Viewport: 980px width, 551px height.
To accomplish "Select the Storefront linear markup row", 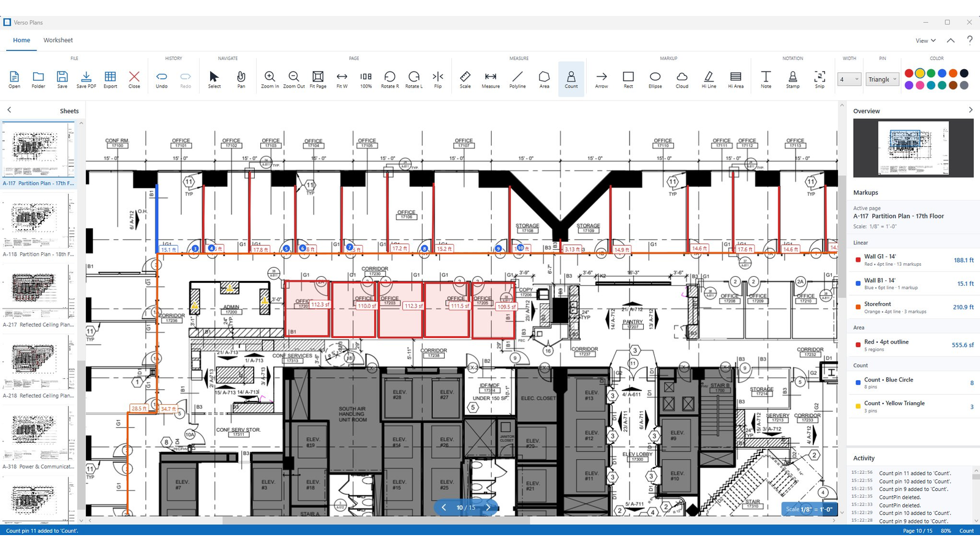I will pyautogui.click(x=913, y=307).
